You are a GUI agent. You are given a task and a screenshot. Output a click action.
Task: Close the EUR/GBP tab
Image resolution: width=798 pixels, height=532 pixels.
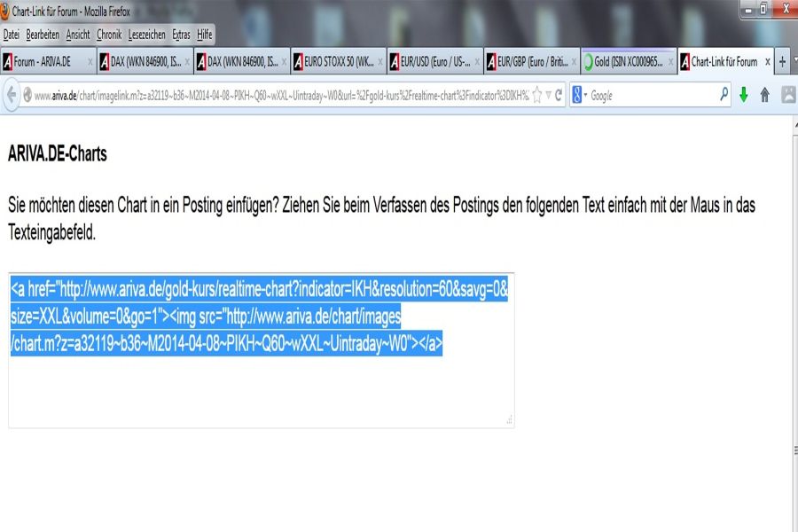pyautogui.click(x=574, y=62)
